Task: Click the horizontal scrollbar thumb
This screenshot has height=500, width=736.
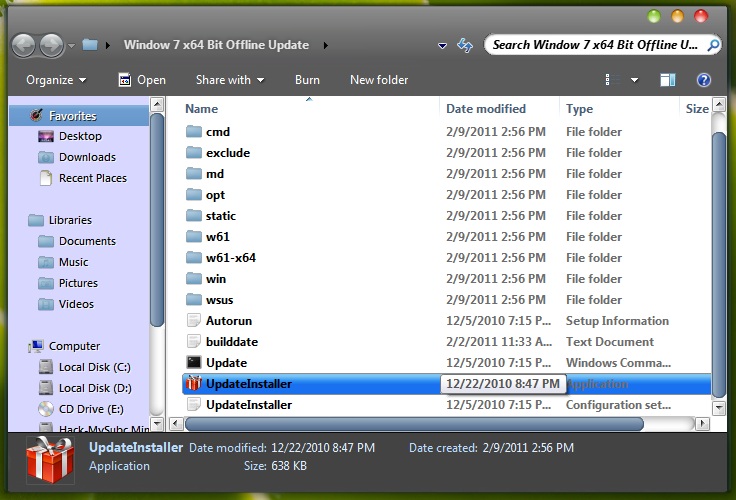Action: pos(414,424)
